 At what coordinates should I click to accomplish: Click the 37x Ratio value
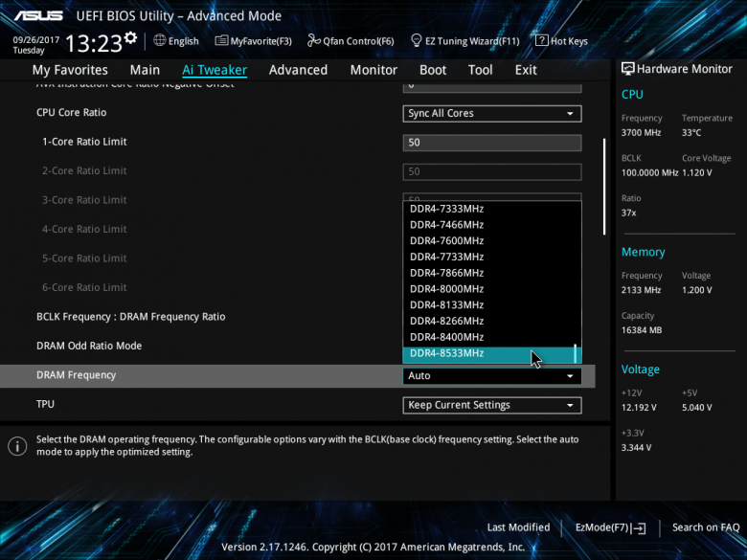tap(629, 213)
